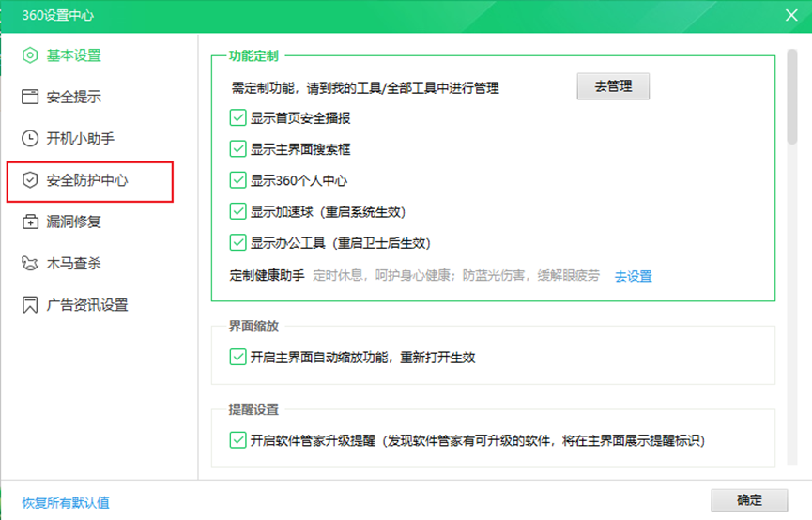This screenshot has width=812, height=520.
Task: Click the clock icon beside 开机小助手
Action: click(30, 138)
